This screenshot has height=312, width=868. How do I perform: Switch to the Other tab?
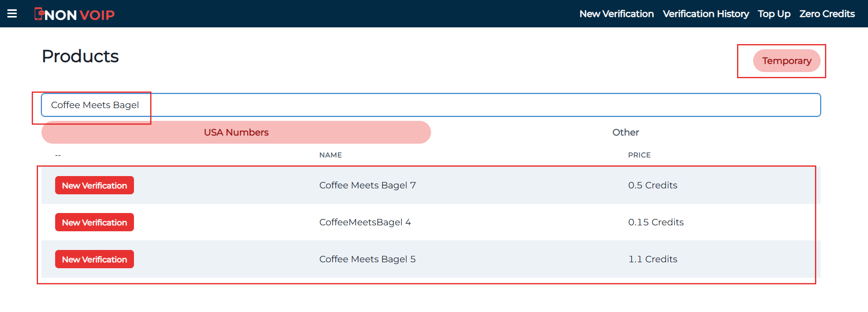(x=626, y=132)
